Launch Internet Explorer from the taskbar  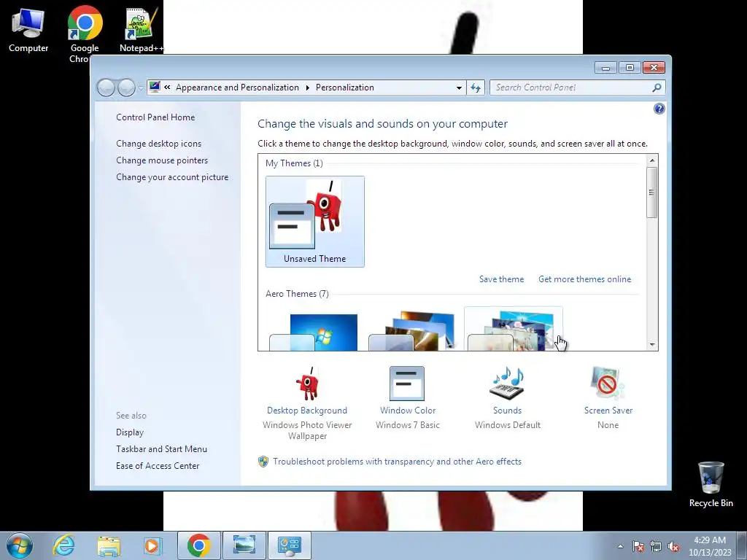pyautogui.click(x=64, y=545)
